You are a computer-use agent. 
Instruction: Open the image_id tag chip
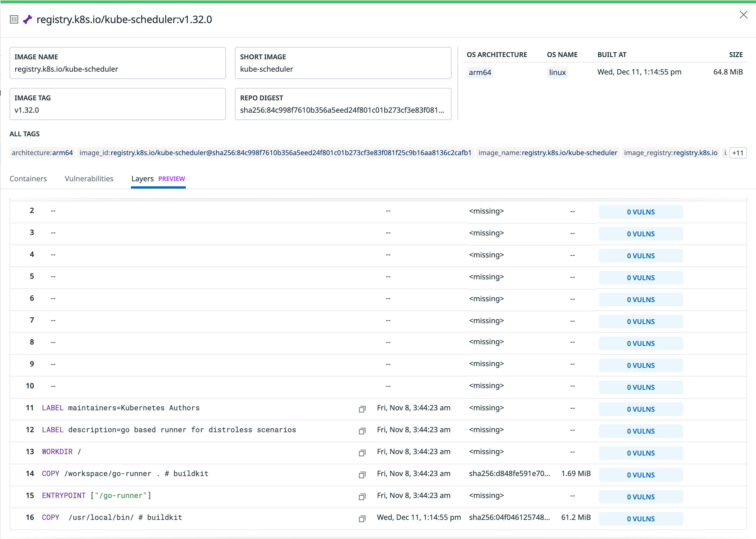[275, 153]
